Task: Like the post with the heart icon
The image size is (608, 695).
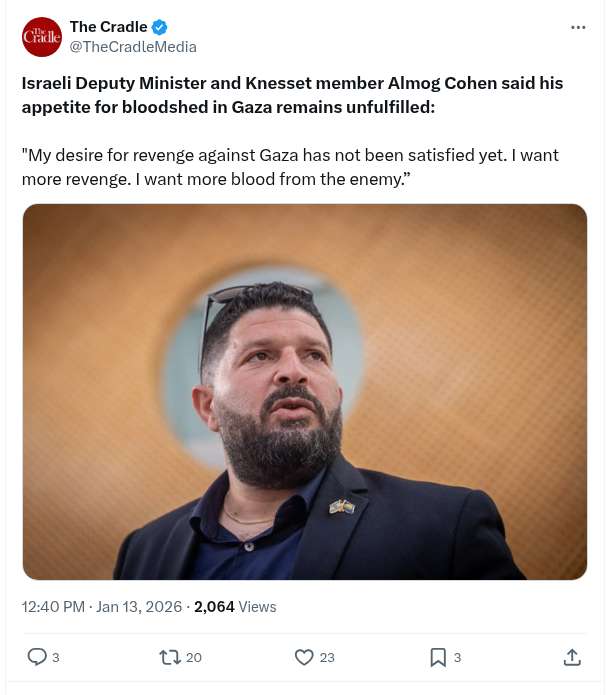Action: [304, 657]
